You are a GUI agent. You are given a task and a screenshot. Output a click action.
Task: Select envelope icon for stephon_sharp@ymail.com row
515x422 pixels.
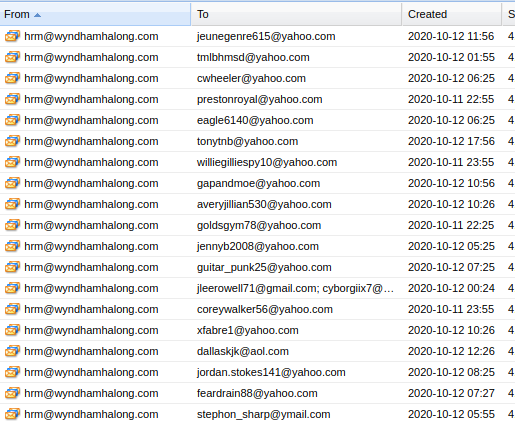[12, 414]
